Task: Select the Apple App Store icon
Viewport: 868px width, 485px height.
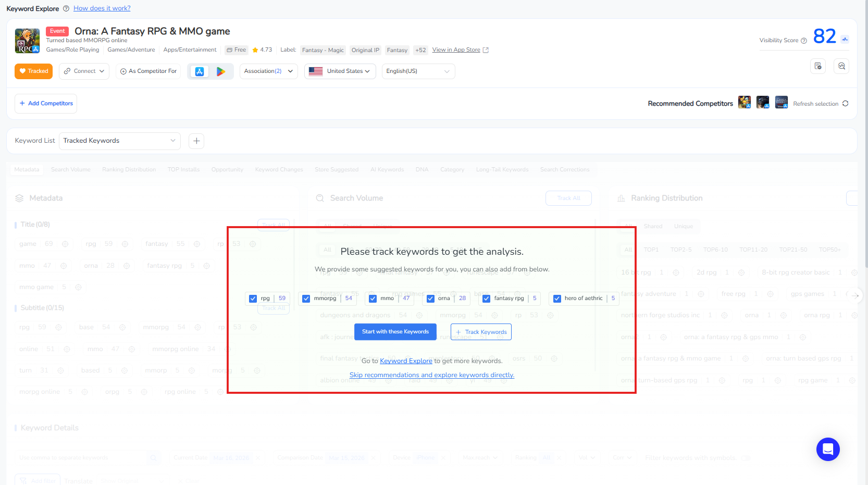Action: [x=200, y=71]
